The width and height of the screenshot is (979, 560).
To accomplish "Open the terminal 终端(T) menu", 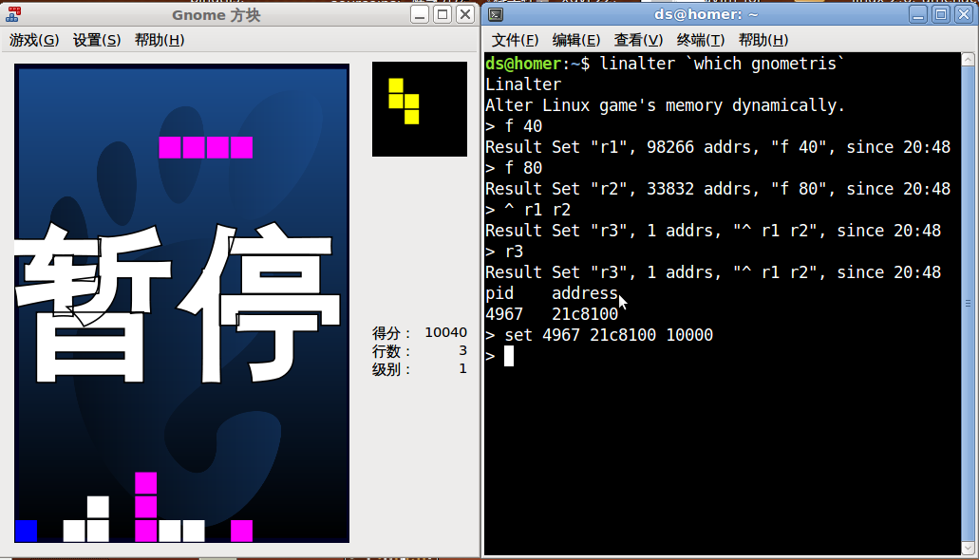I will point(701,41).
